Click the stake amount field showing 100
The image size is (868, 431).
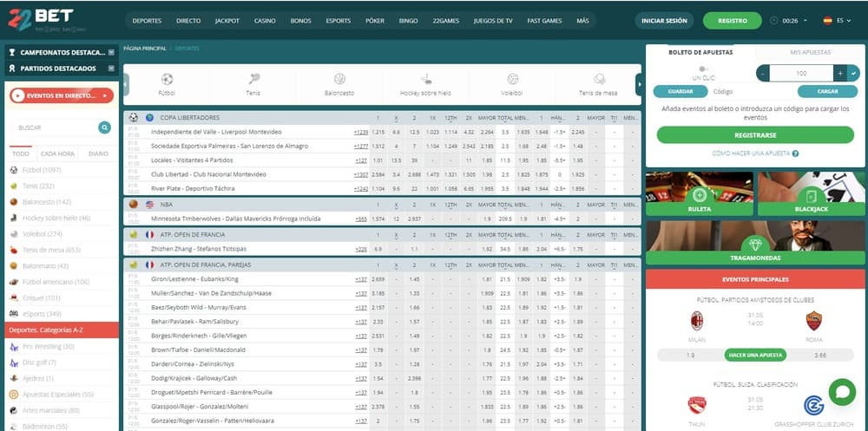coord(801,73)
